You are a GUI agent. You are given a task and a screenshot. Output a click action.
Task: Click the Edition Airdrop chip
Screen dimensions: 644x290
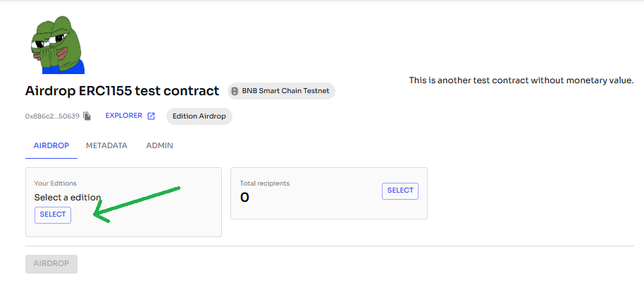pyautogui.click(x=199, y=116)
